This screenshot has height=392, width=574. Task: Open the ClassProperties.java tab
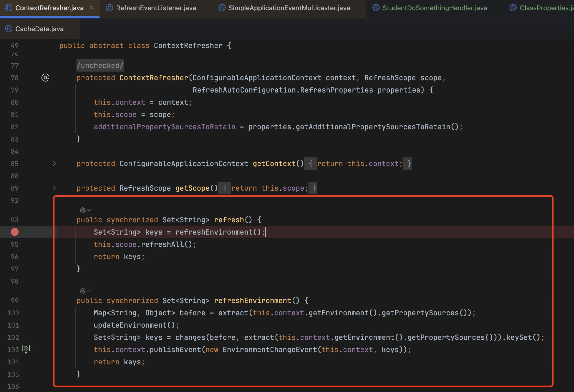[545, 8]
